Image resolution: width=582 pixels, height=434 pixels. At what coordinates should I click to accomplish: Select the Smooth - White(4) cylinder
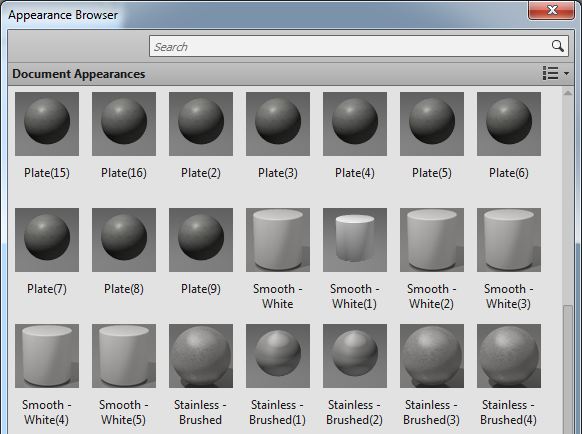pos(47,356)
